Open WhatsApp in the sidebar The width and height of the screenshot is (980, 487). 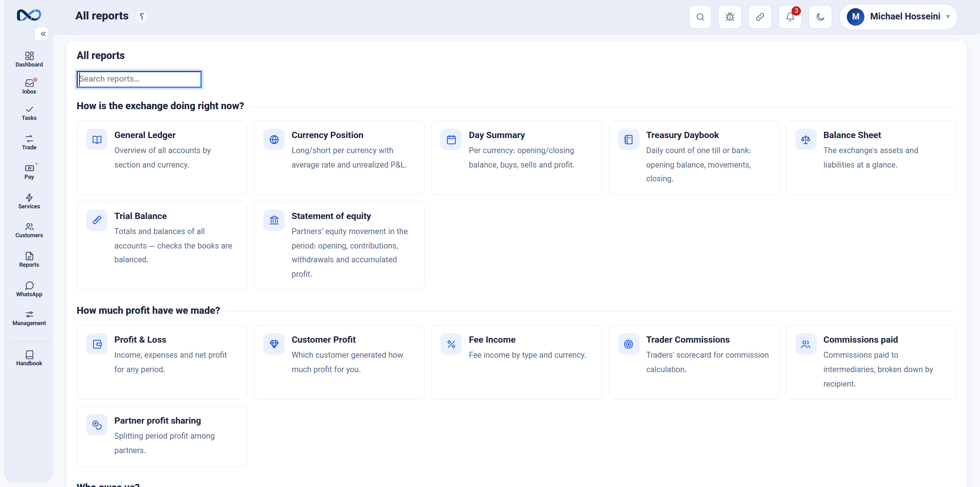[29, 289]
